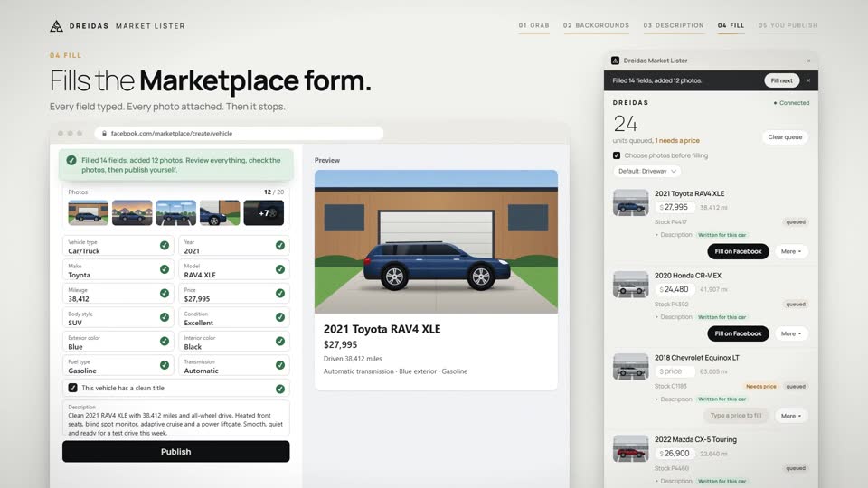The image size is (868, 488).
Task: Click the Honda CR-V queue thumbnail
Action: (630, 285)
